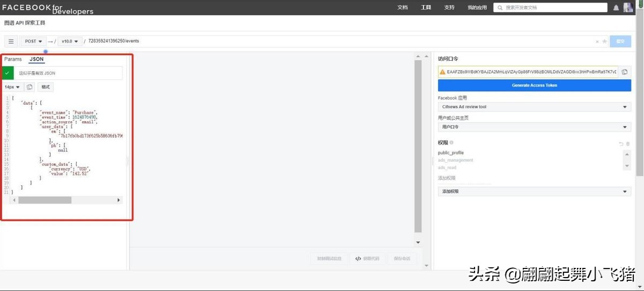644x291 pixels.
Task: Click the "action_source": "email" line
Action: (68, 122)
